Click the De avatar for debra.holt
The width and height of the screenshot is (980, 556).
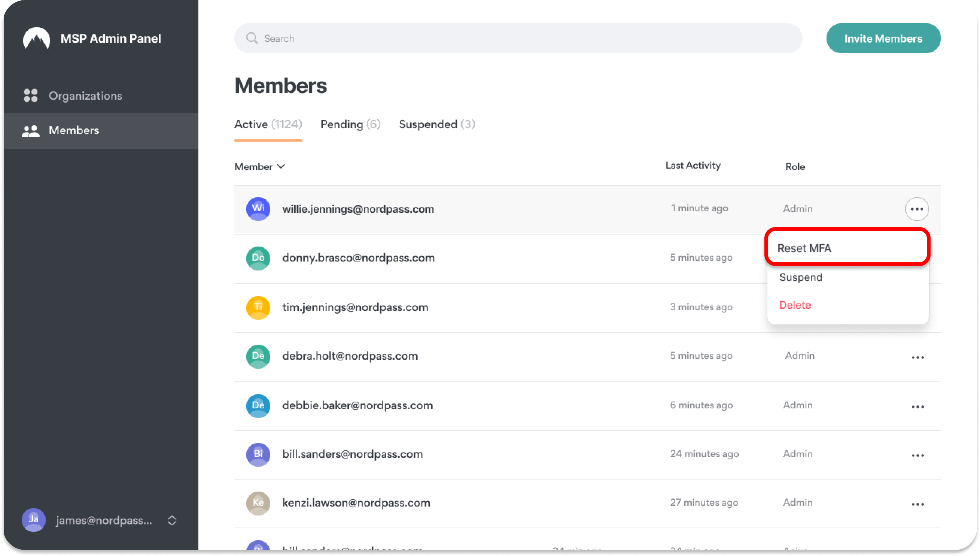(258, 356)
